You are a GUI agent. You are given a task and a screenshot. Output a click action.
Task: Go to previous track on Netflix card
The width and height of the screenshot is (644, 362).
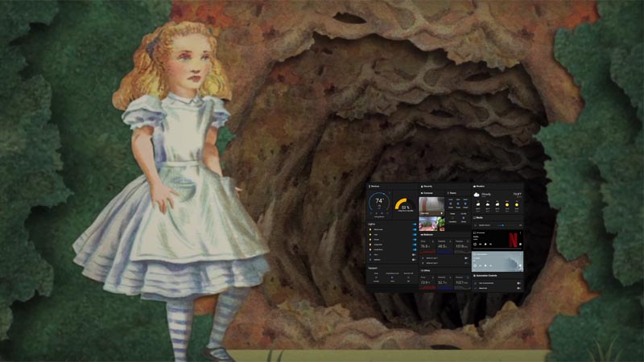(480, 245)
